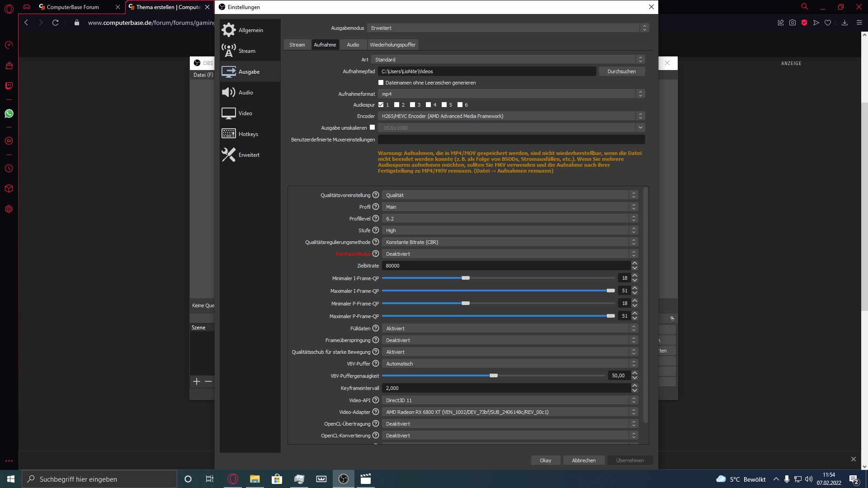The image size is (868, 488).
Task: Click help icon next to Video-Adapter
Action: pos(376,412)
